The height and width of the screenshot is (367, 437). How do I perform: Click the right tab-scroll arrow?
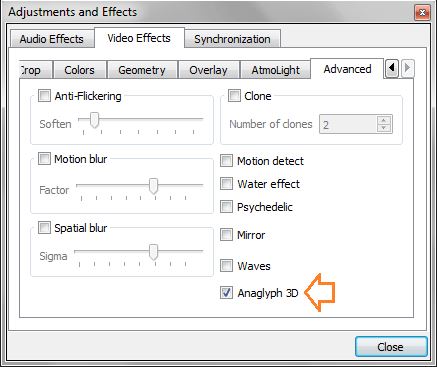tap(407, 68)
